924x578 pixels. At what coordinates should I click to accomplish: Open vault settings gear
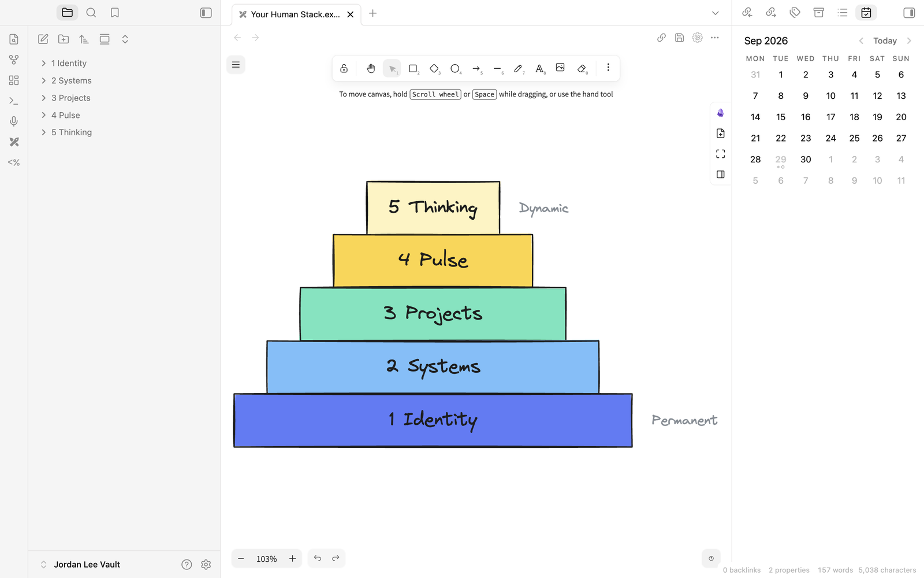[x=206, y=565]
